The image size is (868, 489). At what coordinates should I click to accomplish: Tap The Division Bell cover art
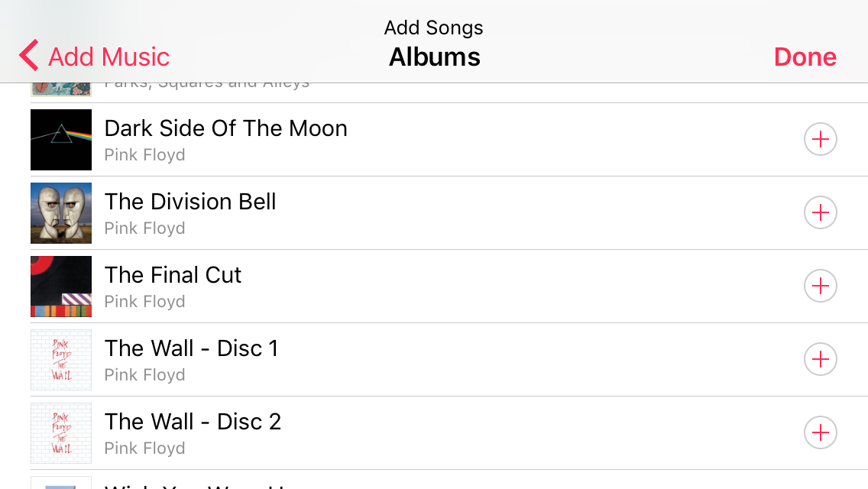coord(60,212)
